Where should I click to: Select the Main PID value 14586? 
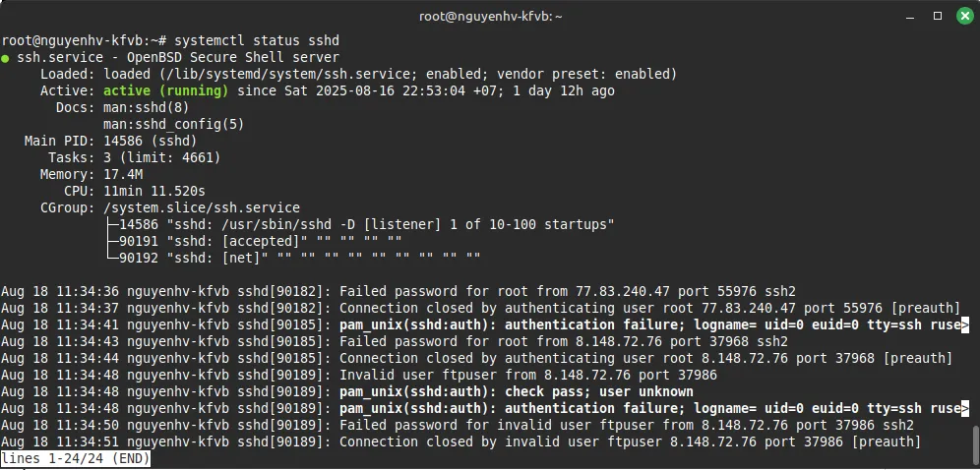pyautogui.click(x=123, y=141)
